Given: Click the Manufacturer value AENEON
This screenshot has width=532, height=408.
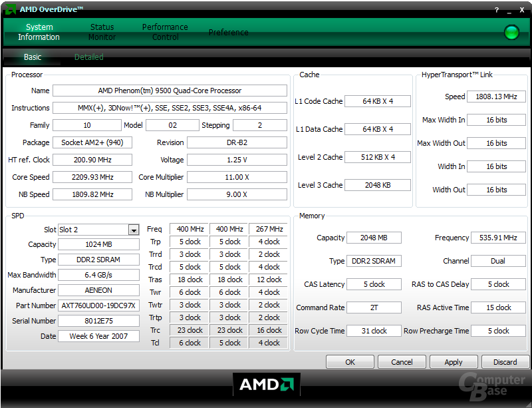Looking at the screenshot, I should pos(98,290).
